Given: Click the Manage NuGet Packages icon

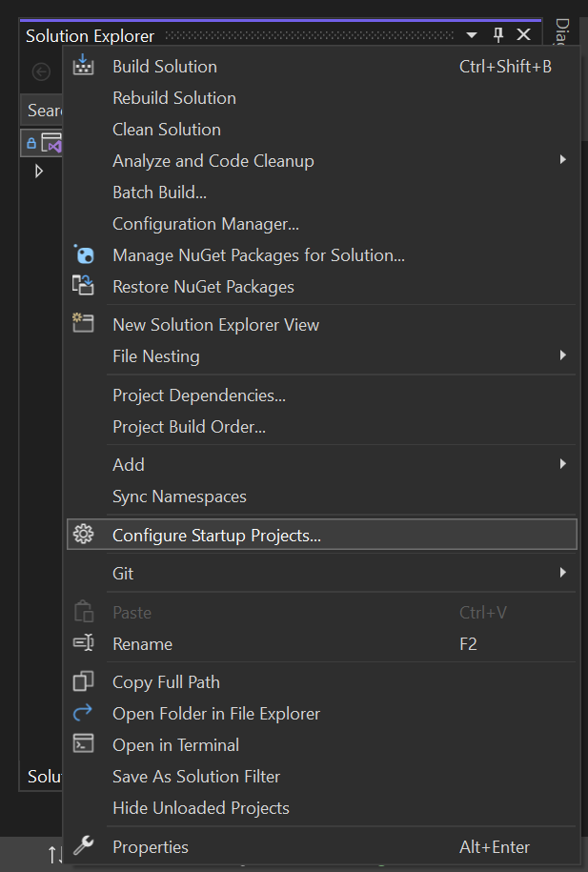Looking at the screenshot, I should pos(84,254).
